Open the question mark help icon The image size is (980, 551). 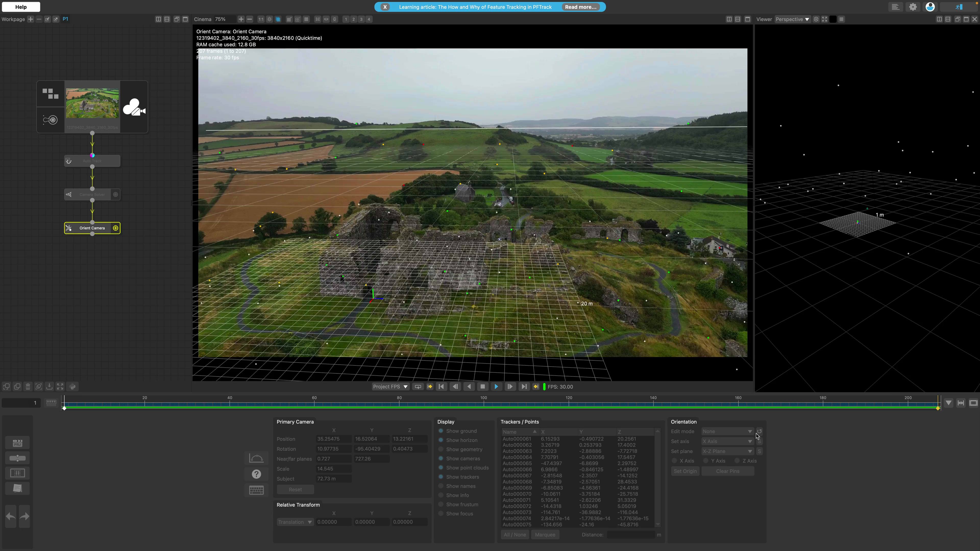pyautogui.click(x=256, y=474)
